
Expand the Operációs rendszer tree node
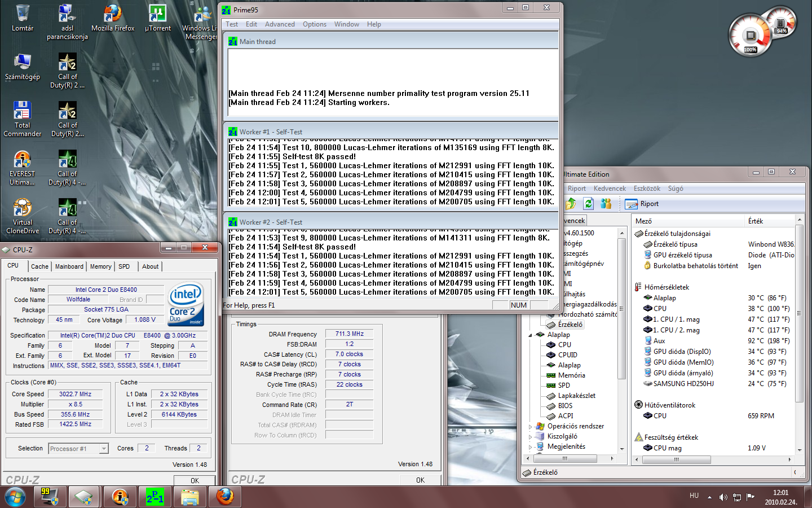(x=531, y=427)
